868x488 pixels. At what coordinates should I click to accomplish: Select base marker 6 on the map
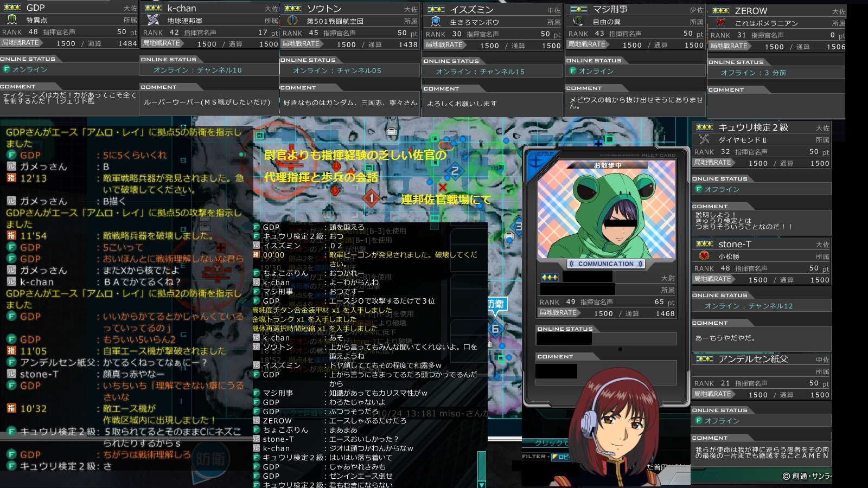495,329
